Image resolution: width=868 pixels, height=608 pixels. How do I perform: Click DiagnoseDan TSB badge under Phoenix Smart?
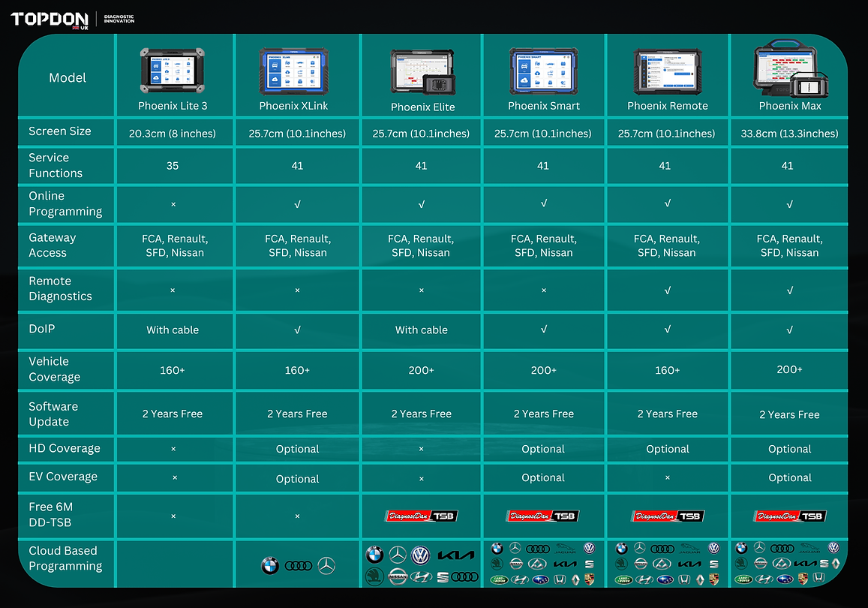click(543, 516)
